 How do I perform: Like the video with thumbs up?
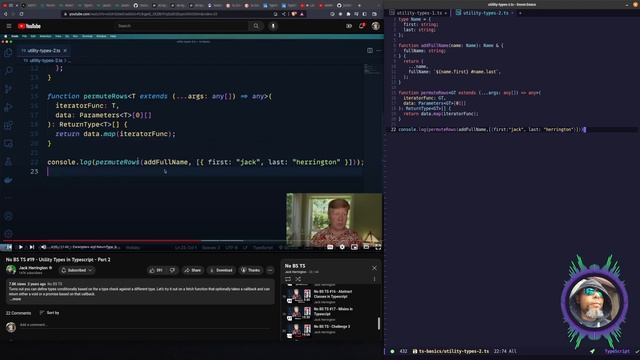click(156, 270)
